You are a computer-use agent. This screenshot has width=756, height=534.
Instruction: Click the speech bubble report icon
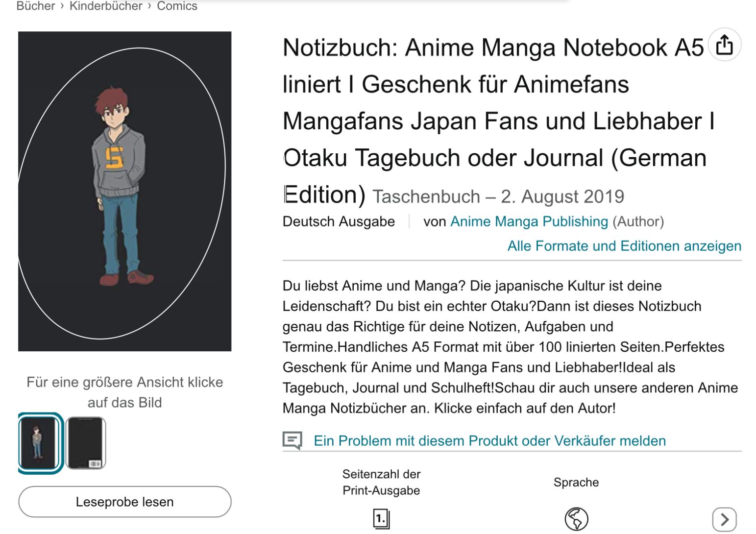293,440
